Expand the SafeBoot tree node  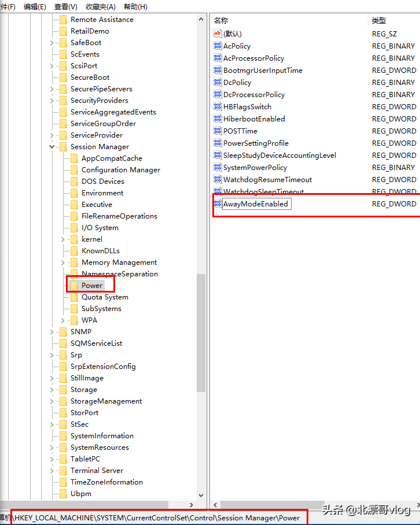51,43
